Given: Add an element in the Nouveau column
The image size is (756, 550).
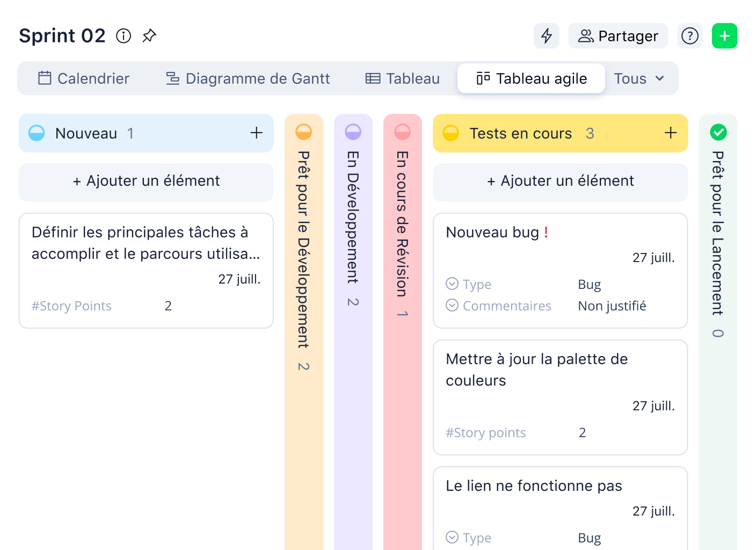Looking at the screenshot, I should [146, 183].
